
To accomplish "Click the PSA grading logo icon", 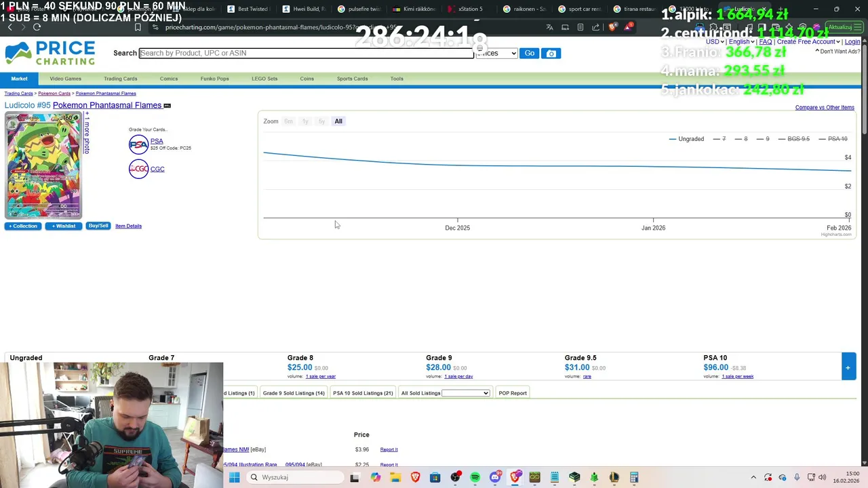I will pyautogui.click(x=138, y=144).
